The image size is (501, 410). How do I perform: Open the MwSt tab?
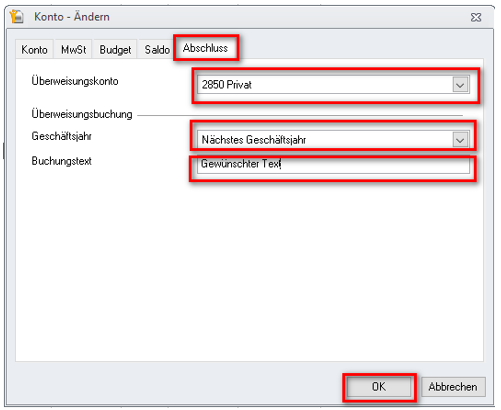tap(73, 50)
